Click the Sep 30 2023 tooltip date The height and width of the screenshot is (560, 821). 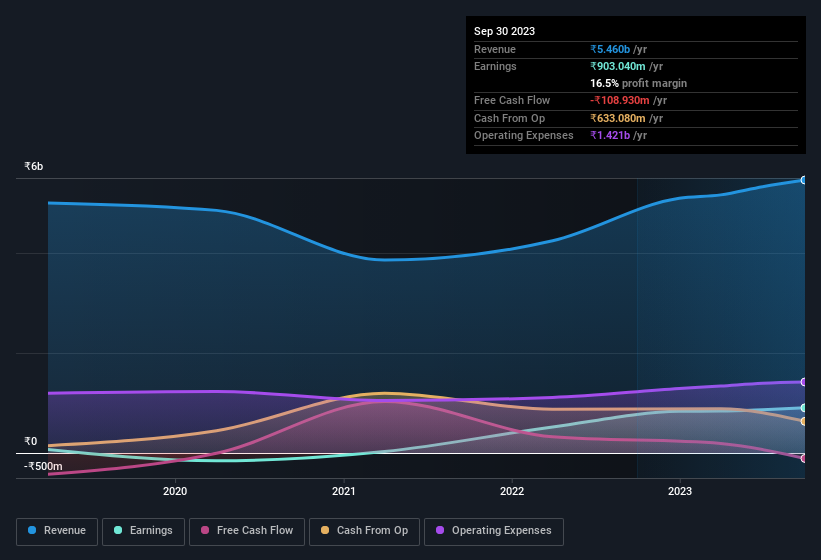(504, 31)
